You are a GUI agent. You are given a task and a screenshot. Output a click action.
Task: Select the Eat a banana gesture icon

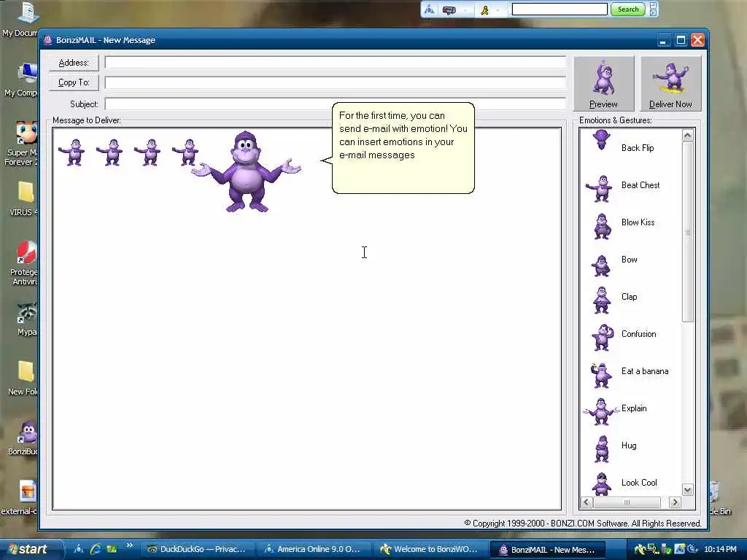pyautogui.click(x=601, y=376)
